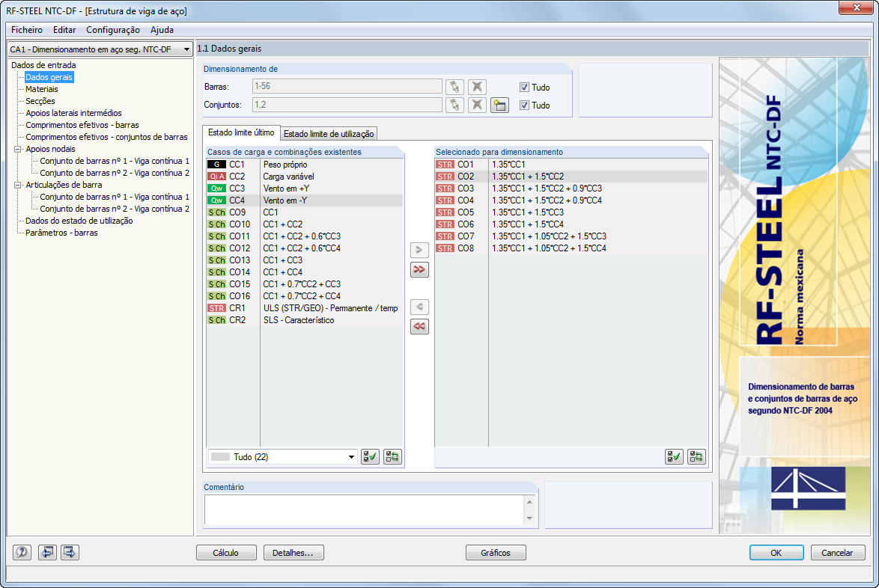The height and width of the screenshot is (588, 879).
Task: Open Dados do estado de utilização item
Action: [x=79, y=221]
